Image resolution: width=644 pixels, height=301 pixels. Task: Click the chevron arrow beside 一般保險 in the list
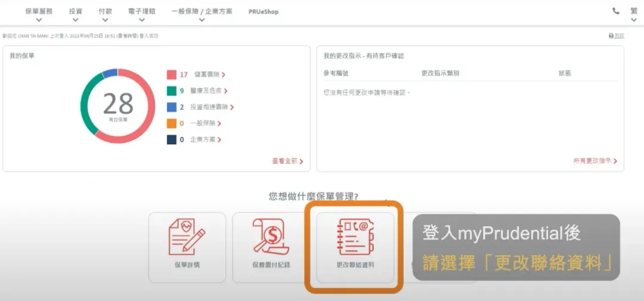(219, 123)
